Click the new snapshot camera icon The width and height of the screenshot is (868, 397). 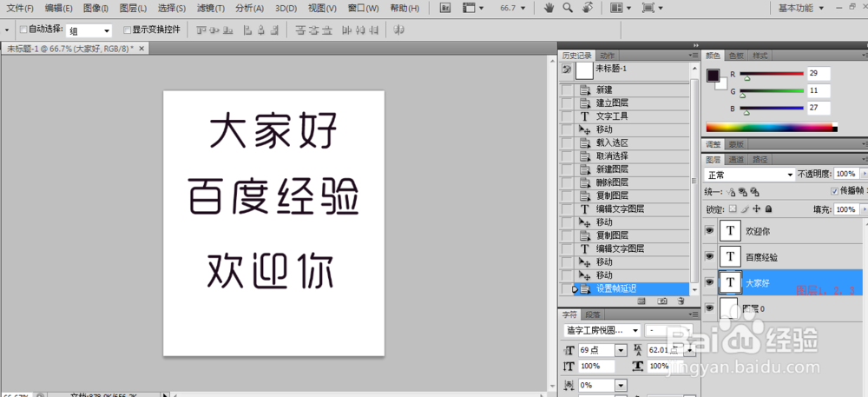[x=661, y=301]
